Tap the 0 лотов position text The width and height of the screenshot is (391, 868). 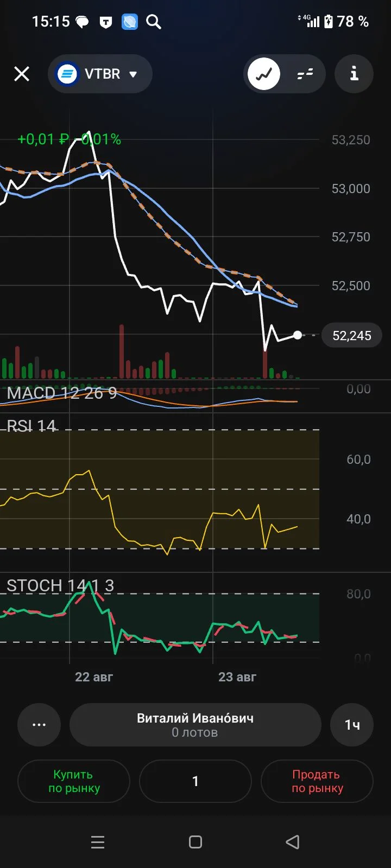pyautogui.click(x=195, y=732)
